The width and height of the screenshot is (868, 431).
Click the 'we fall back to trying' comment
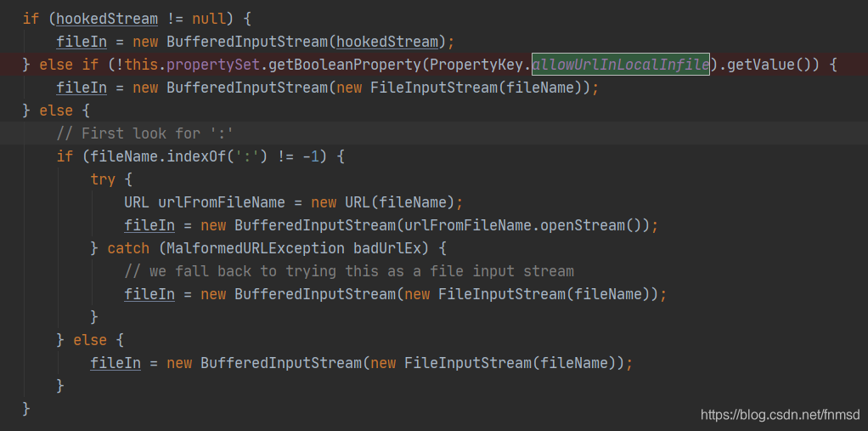point(349,271)
